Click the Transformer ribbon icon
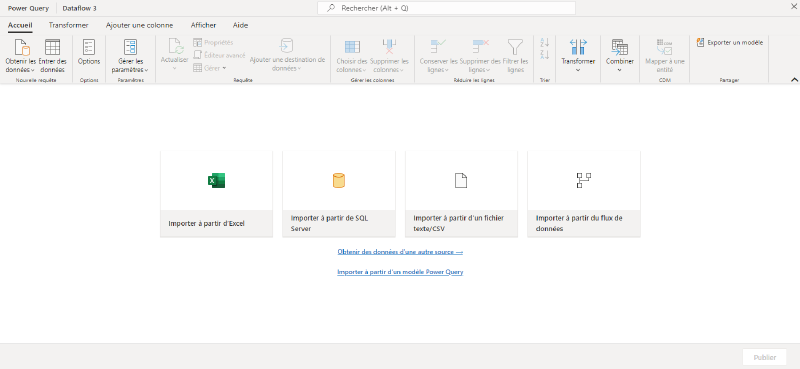The height and width of the screenshot is (369, 800). [578, 47]
